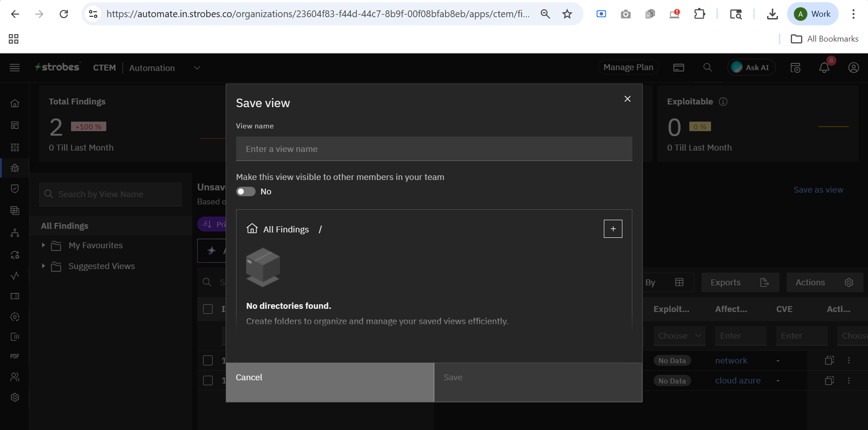Open the notifications bell
This screenshot has width=868, height=430.
(x=824, y=68)
